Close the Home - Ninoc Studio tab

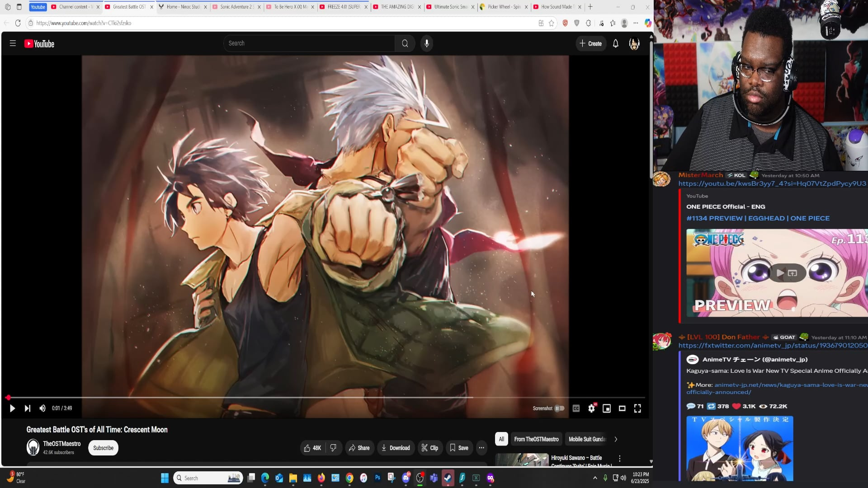click(x=205, y=7)
